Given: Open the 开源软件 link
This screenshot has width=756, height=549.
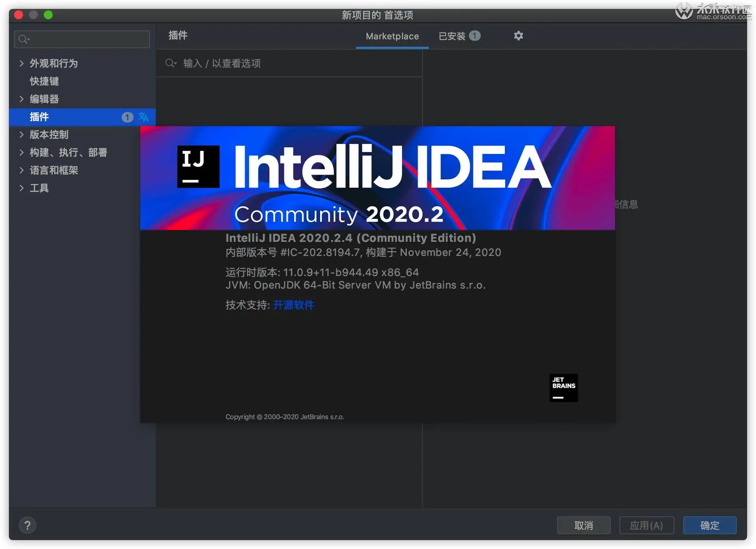Looking at the screenshot, I should coord(293,305).
